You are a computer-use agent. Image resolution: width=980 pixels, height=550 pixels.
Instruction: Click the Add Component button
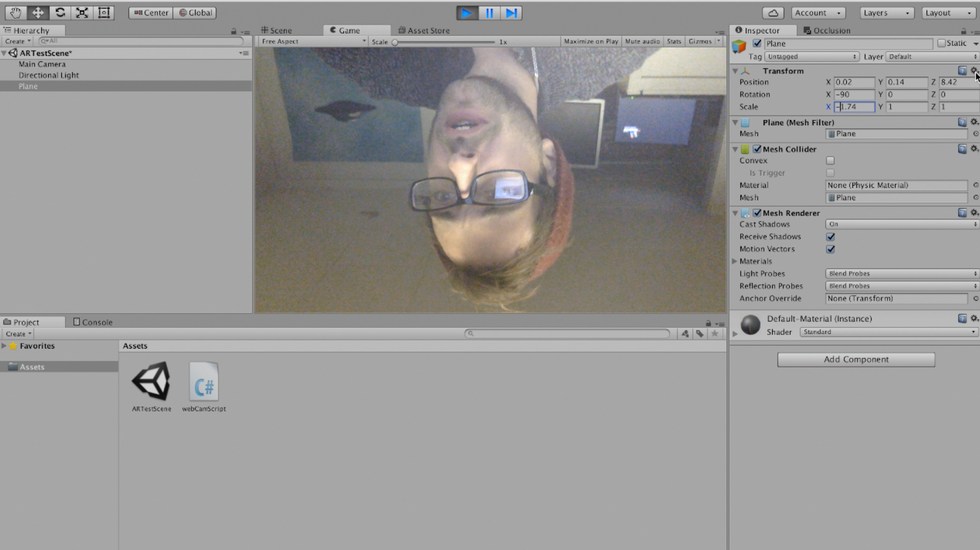tap(855, 359)
